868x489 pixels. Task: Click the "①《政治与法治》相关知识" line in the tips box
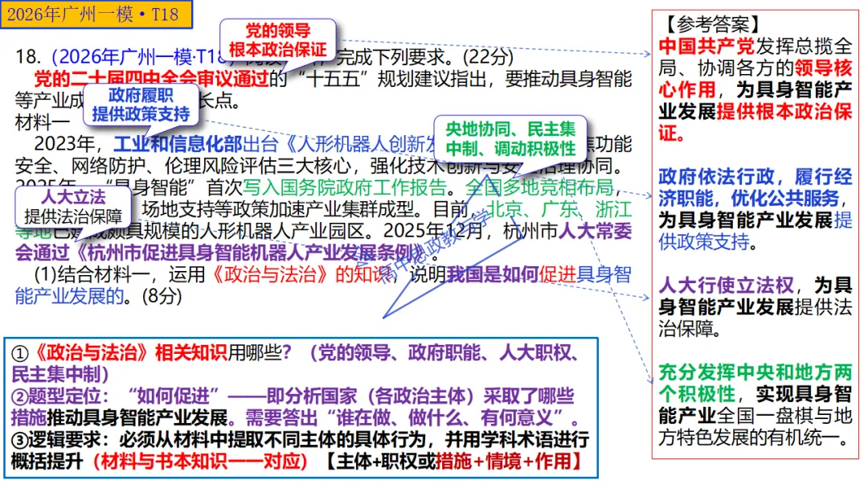119,353
